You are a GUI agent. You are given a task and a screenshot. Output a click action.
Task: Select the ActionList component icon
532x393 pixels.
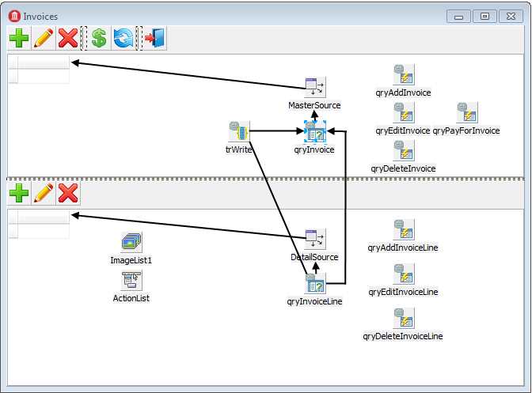(x=131, y=280)
